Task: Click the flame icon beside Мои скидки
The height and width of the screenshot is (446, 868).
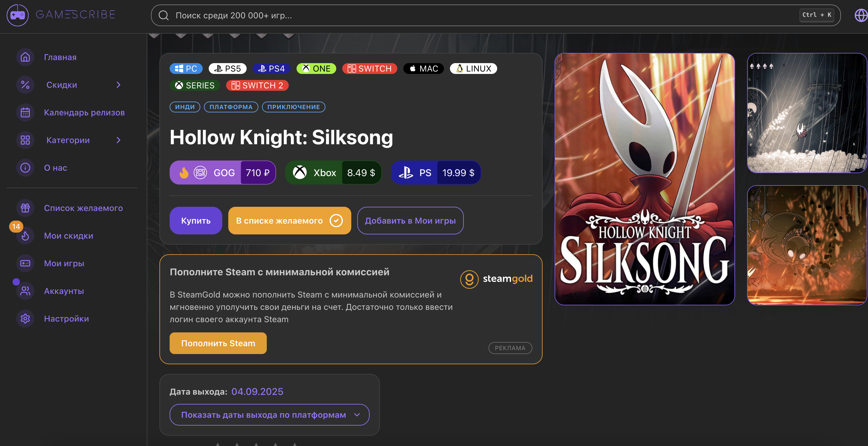Action: [25, 235]
